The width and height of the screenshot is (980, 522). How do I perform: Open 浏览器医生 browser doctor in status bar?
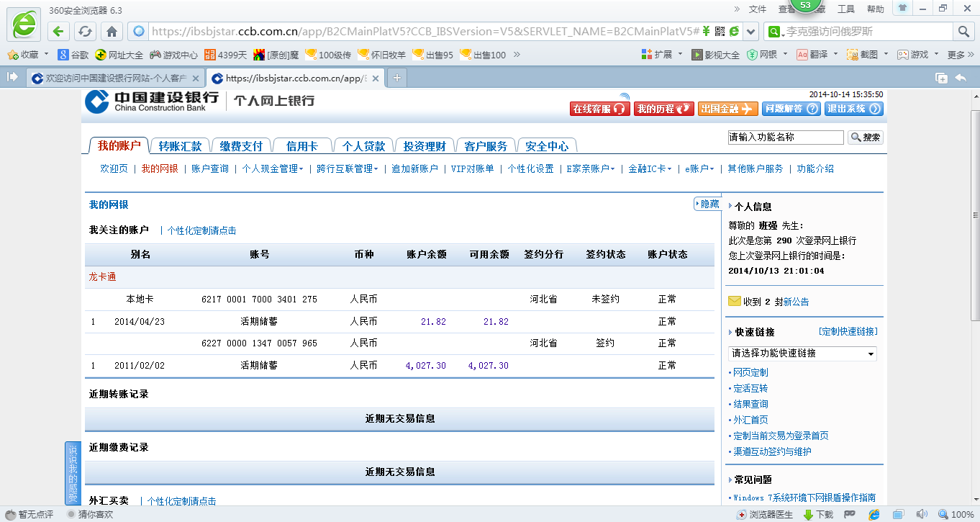(x=766, y=514)
